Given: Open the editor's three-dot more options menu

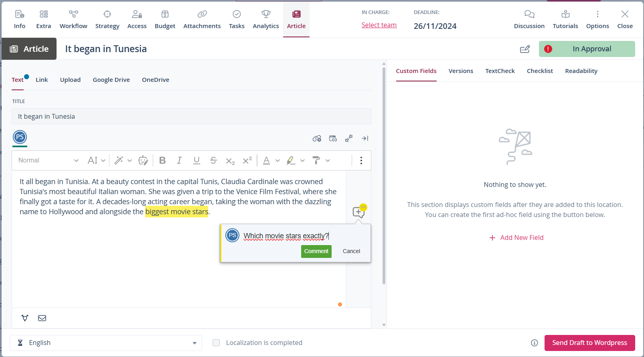Looking at the screenshot, I should point(361,160).
